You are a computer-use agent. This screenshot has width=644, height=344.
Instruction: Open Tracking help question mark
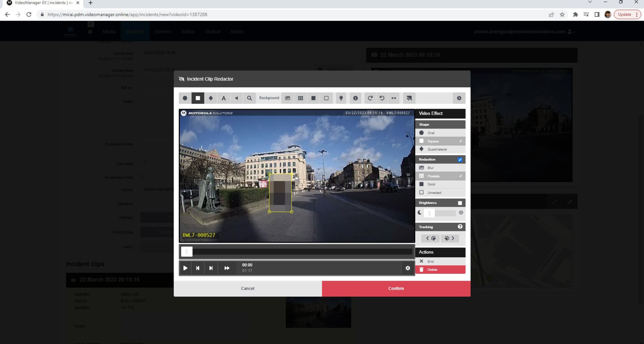460,227
